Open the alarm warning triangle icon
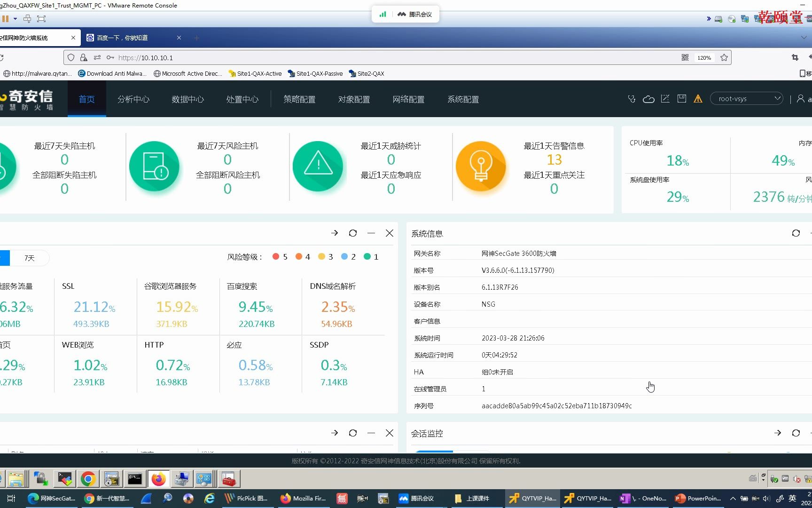The image size is (812, 508). tap(698, 99)
